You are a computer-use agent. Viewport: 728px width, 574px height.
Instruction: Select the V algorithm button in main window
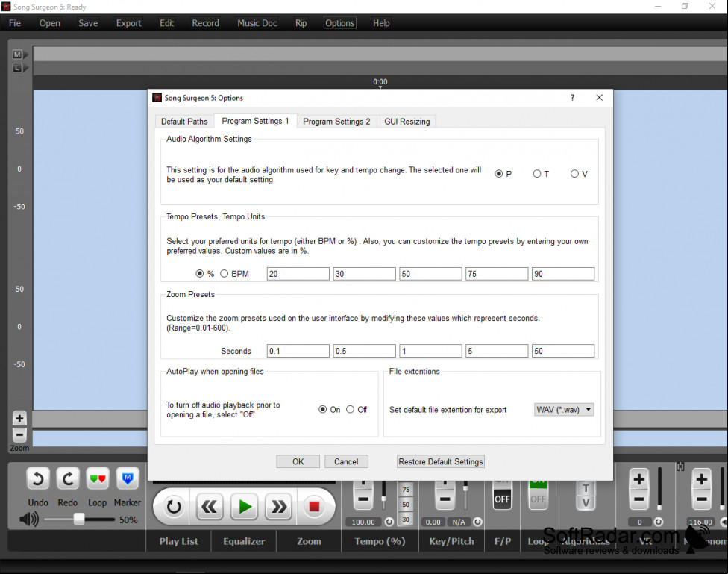586,502
